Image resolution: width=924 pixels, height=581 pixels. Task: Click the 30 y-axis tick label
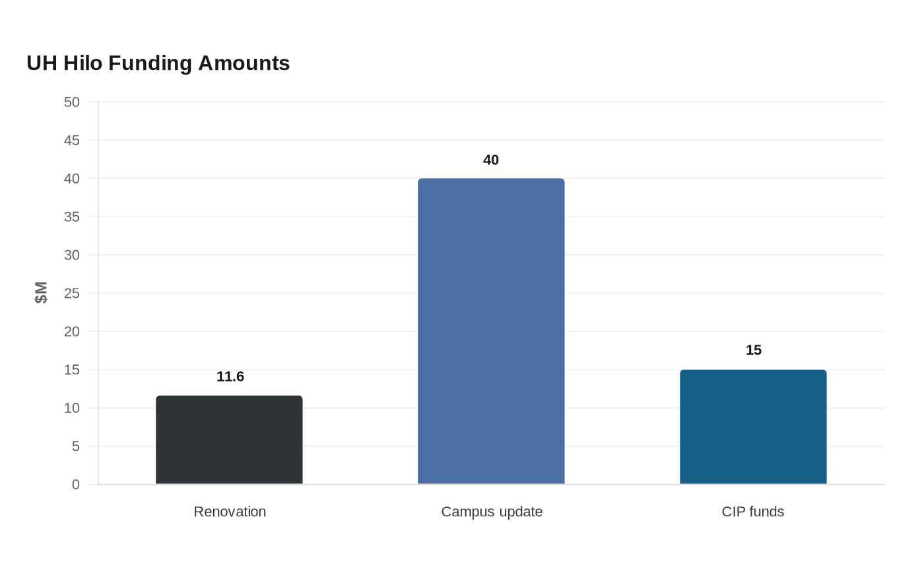72,255
